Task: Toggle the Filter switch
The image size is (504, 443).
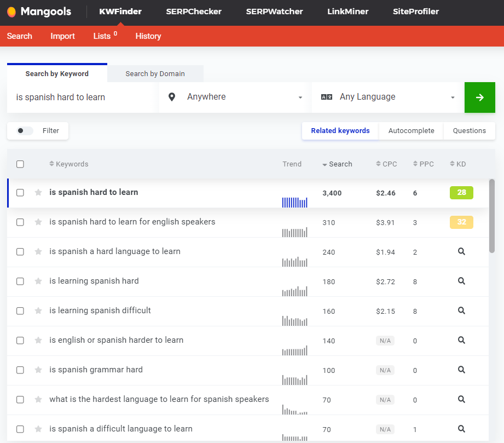Action: [x=25, y=131]
